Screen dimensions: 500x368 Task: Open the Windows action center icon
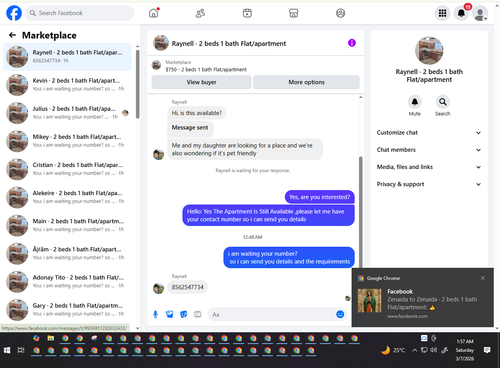(487, 350)
